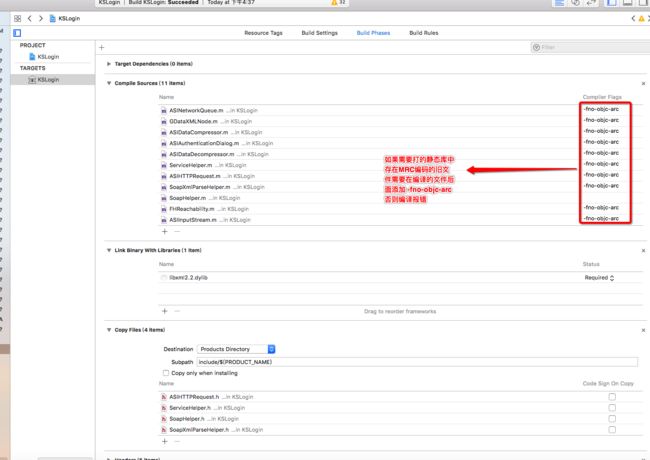The image size is (650, 460).
Task: Select the Build Phases tab
Action: tap(374, 33)
